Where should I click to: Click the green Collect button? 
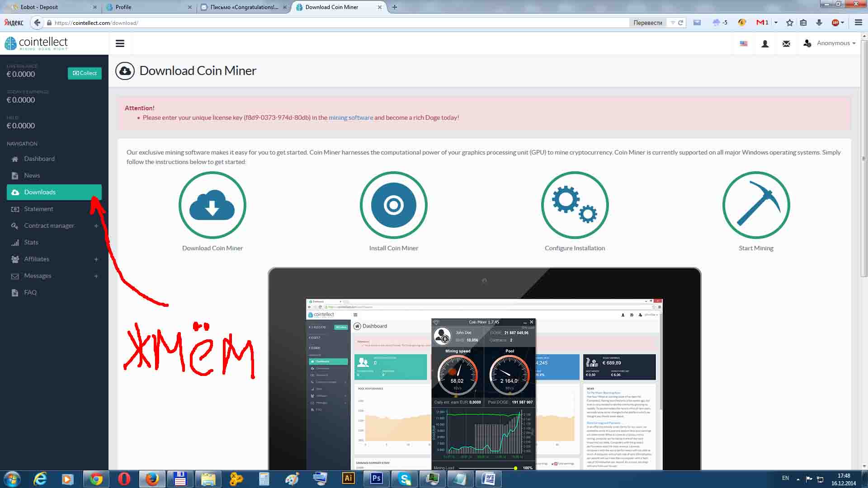[85, 73]
